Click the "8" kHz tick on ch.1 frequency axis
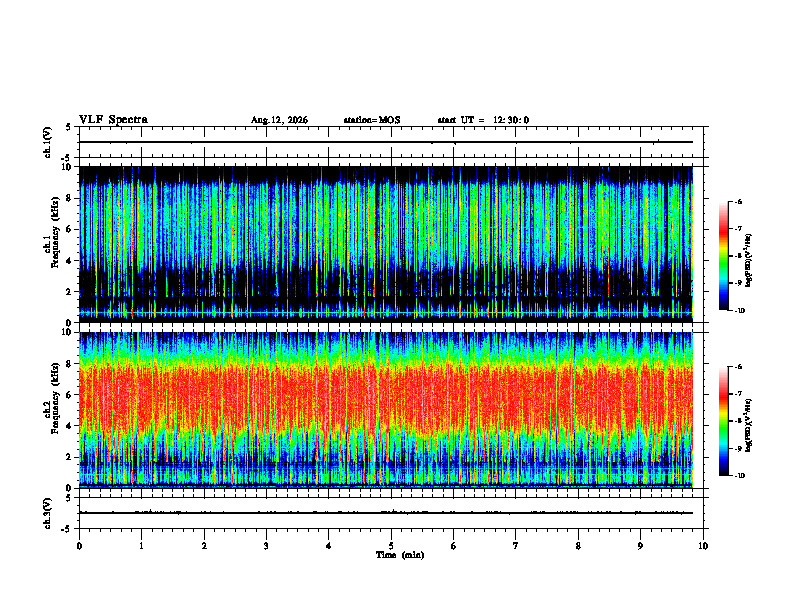Viewport: 792px width, 612px height. point(70,198)
